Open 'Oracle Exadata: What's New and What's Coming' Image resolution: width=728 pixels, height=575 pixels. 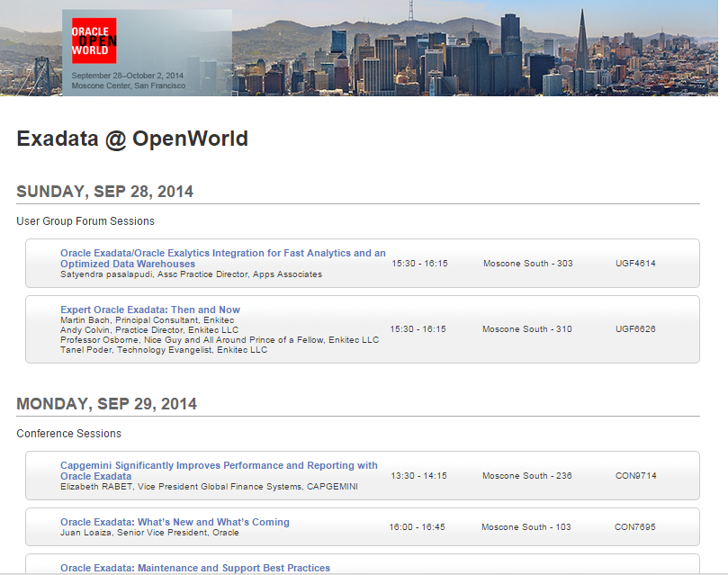coord(175,522)
